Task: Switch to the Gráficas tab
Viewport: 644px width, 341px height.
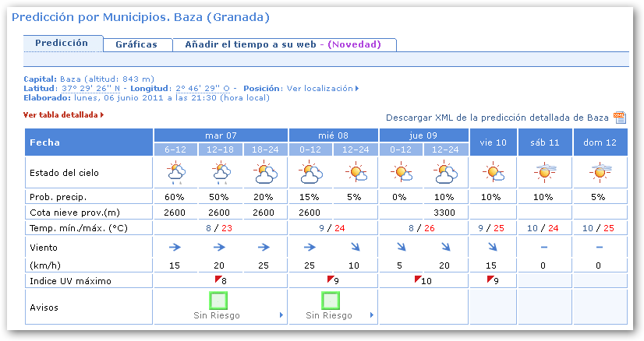Action: 136,44
